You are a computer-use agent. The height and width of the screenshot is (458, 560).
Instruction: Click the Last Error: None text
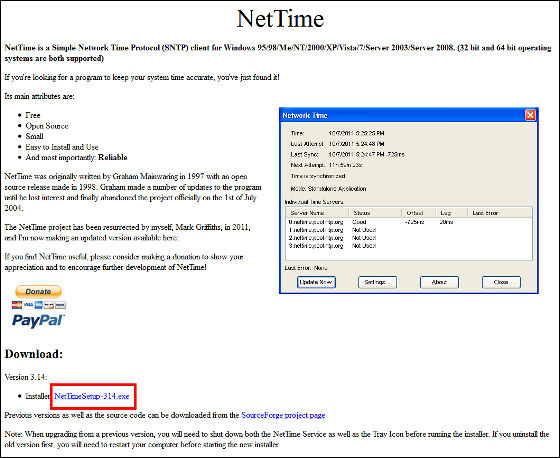[306, 268]
